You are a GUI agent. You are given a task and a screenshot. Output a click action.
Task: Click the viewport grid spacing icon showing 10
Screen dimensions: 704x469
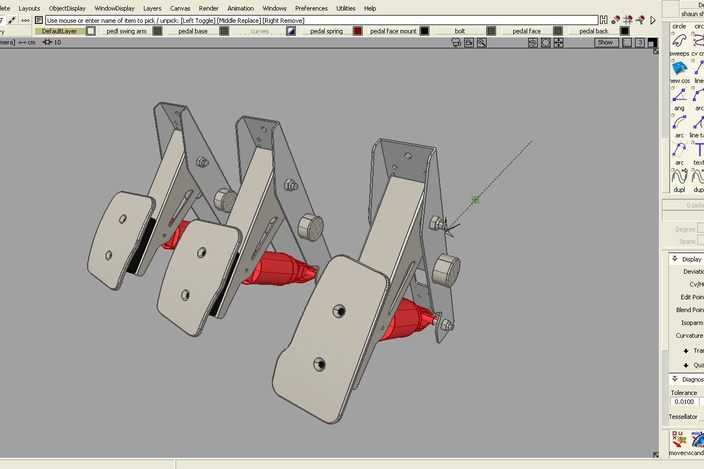[x=52, y=42]
